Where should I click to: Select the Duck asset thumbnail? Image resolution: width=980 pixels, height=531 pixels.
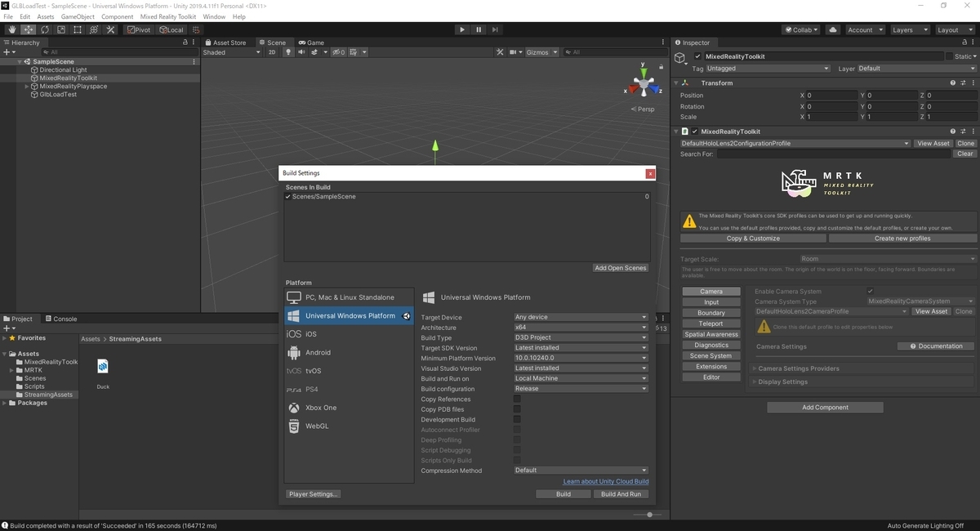click(x=103, y=366)
